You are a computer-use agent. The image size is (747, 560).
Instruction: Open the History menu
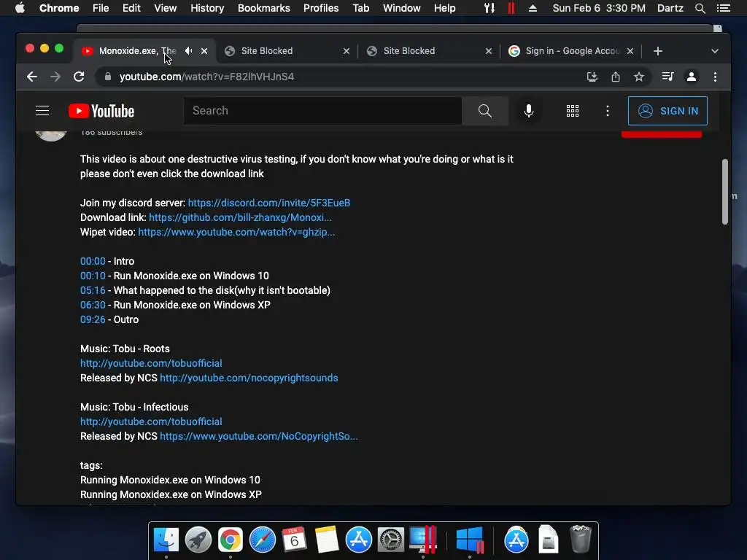pyautogui.click(x=207, y=8)
